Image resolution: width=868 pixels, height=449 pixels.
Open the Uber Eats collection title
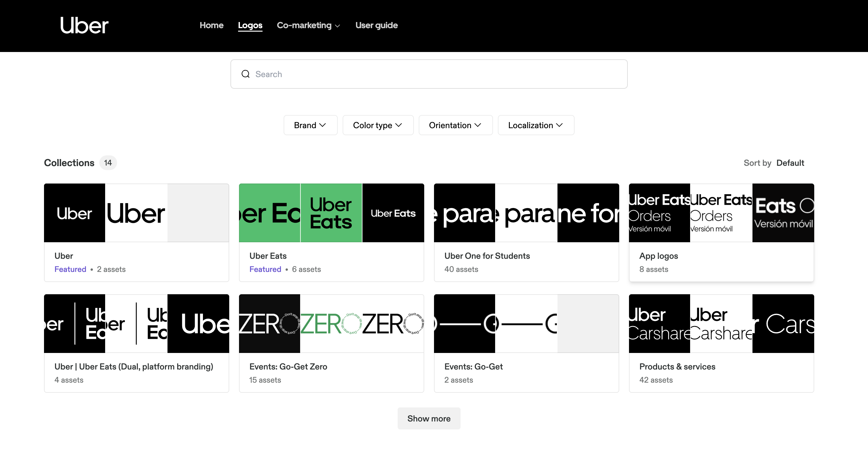pyautogui.click(x=268, y=256)
